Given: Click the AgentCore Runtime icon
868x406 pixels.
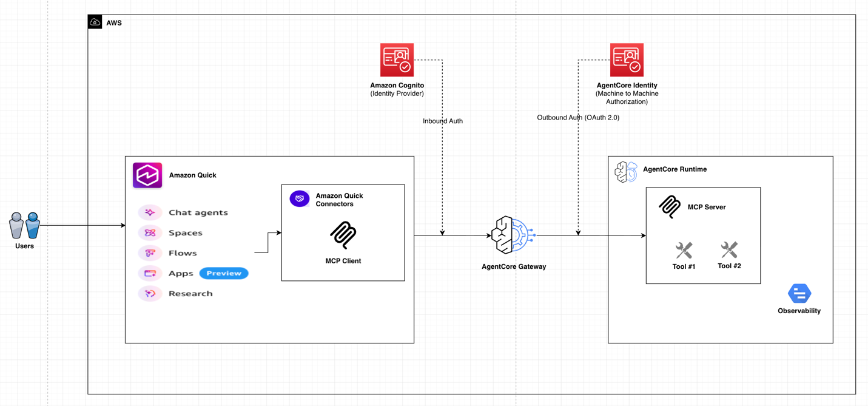Looking at the screenshot, I should pos(626,172).
